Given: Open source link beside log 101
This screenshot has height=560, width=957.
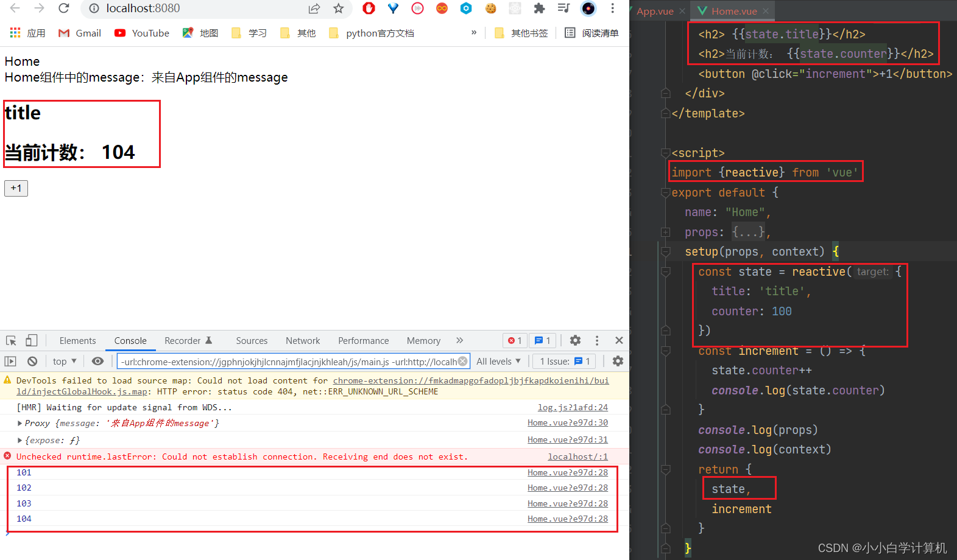Looking at the screenshot, I should [568, 472].
